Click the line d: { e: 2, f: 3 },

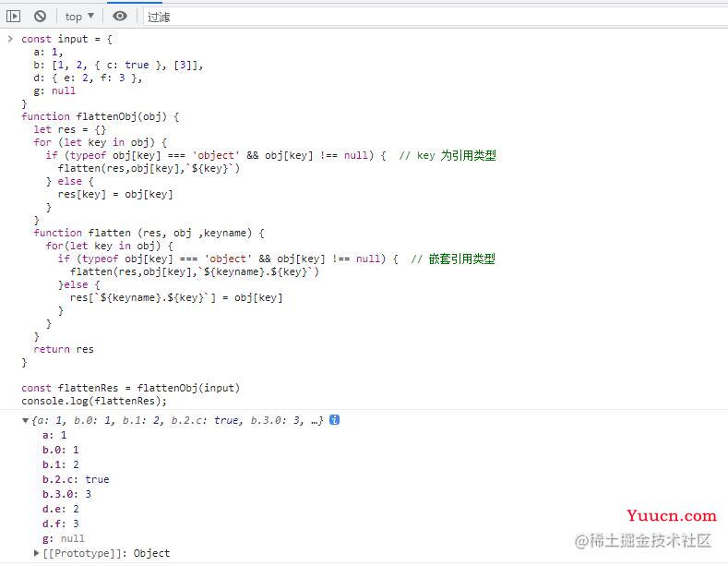point(88,78)
